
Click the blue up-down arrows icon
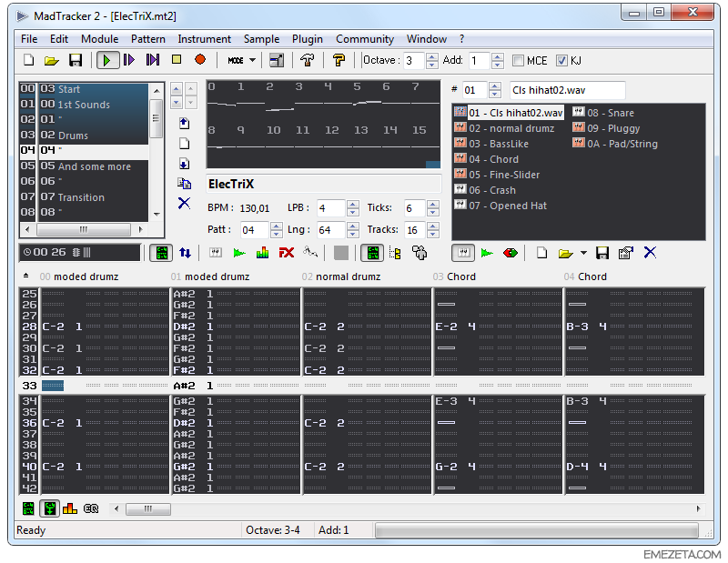186,253
